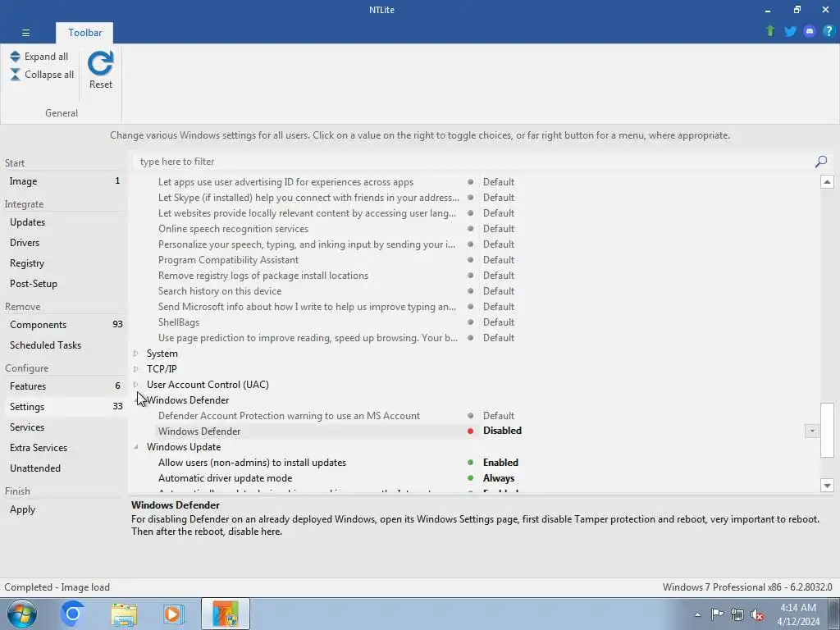
Task: Click the green update arrow icon
Action: coord(770,31)
